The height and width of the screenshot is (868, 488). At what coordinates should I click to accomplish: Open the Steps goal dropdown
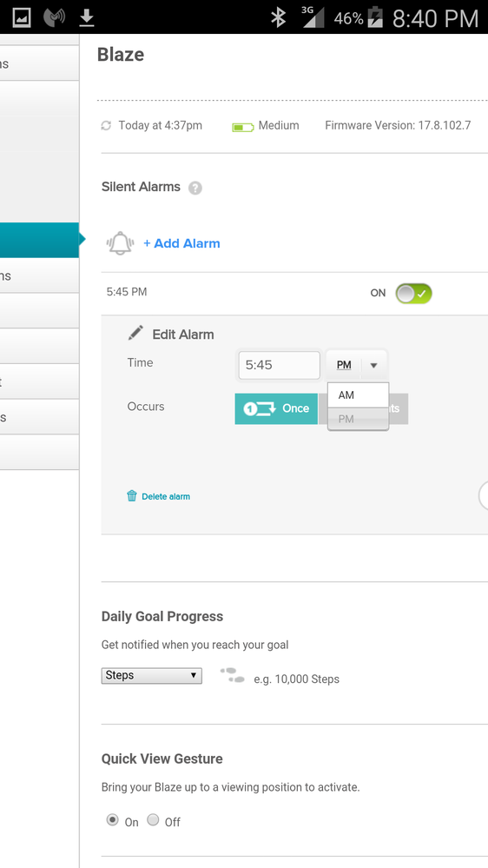click(151, 675)
